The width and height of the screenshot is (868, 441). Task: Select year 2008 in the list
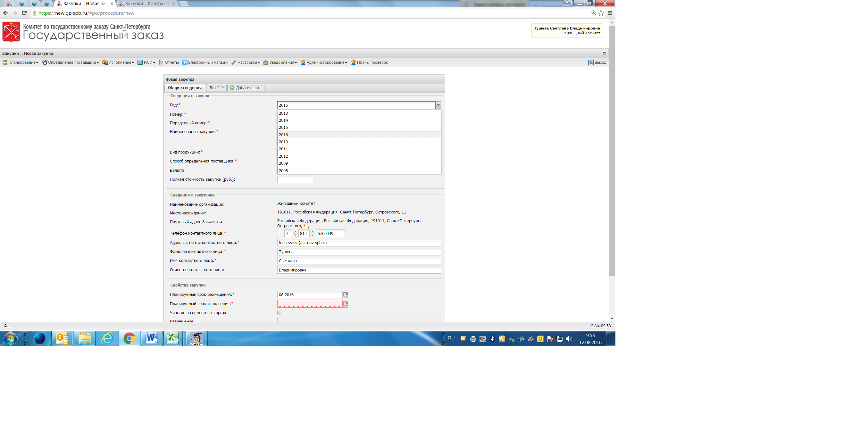tap(359, 171)
